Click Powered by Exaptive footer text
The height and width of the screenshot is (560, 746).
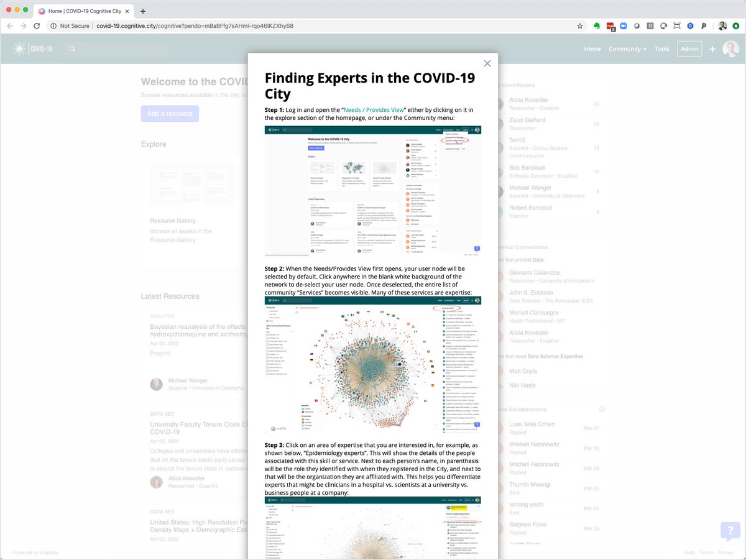[35, 553]
